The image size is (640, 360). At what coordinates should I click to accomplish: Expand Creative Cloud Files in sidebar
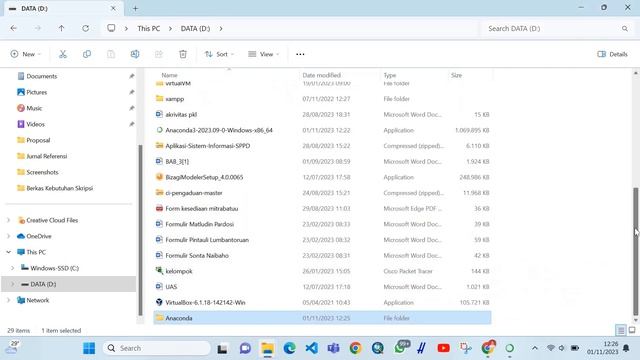point(9,220)
